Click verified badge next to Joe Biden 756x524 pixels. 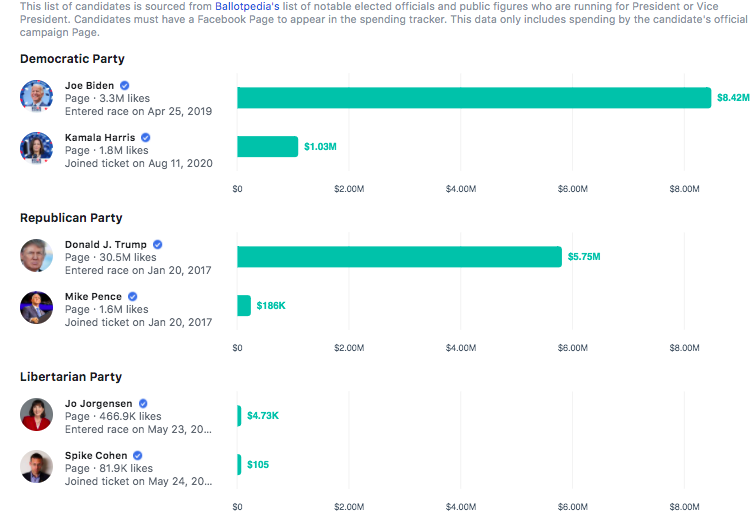coord(125,86)
